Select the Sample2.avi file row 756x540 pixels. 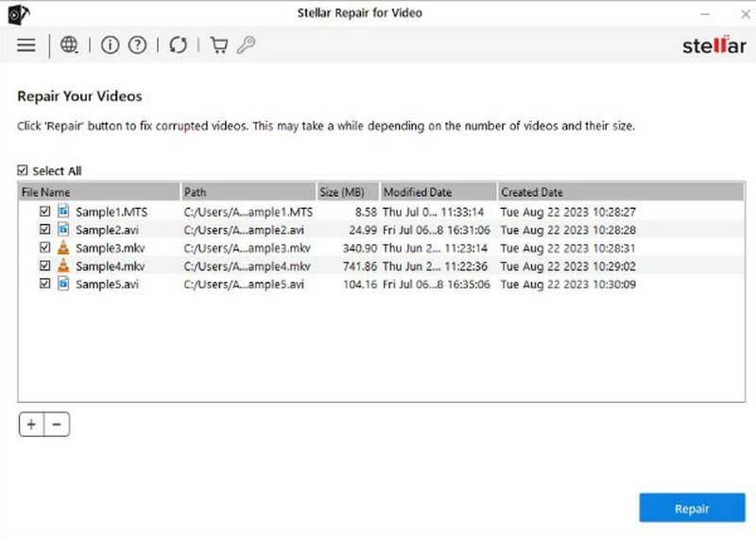(107, 230)
